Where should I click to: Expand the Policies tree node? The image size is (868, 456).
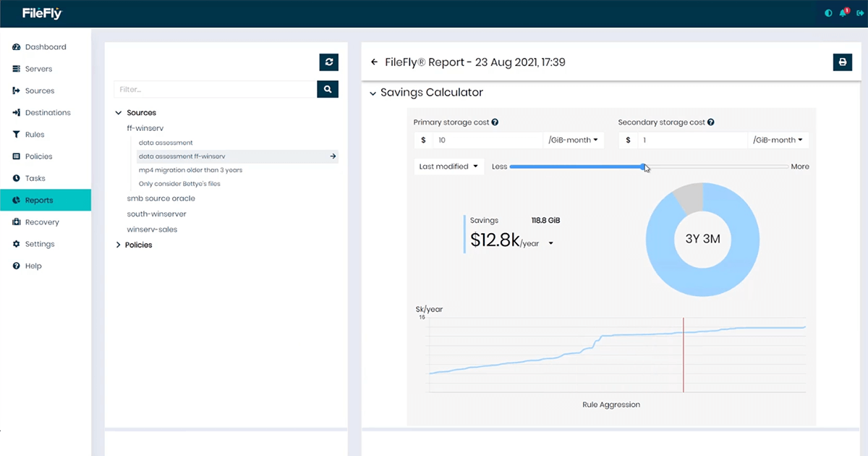pyautogui.click(x=118, y=245)
